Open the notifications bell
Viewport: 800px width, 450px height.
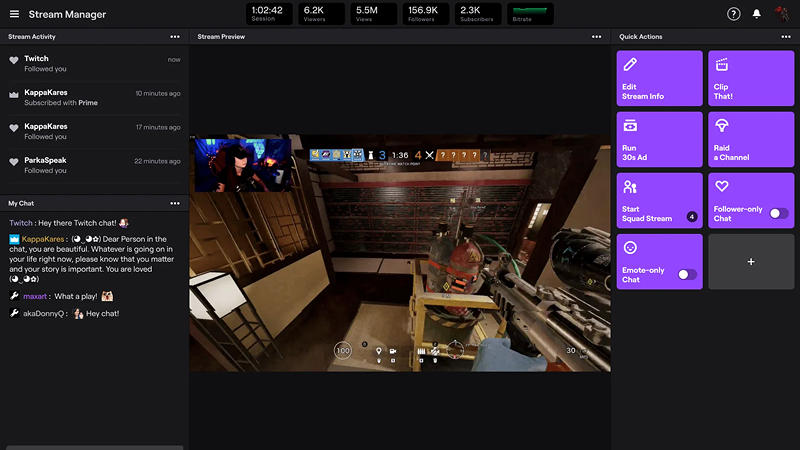(x=757, y=14)
